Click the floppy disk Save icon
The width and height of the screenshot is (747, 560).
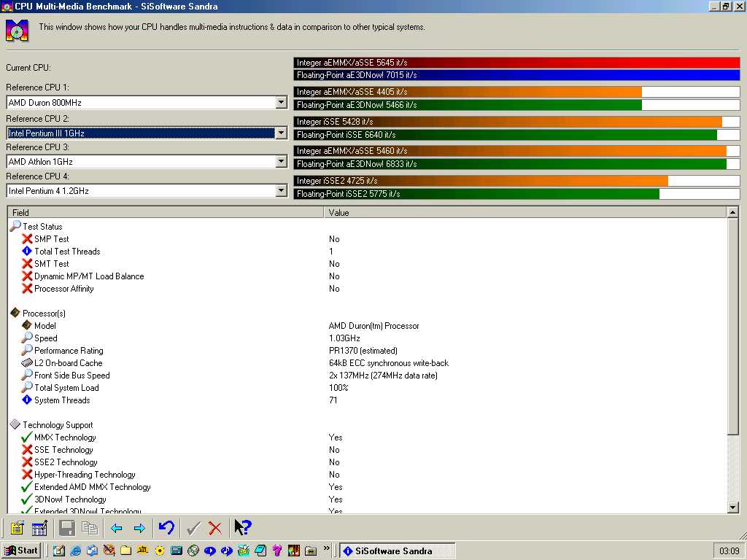[x=66, y=528]
